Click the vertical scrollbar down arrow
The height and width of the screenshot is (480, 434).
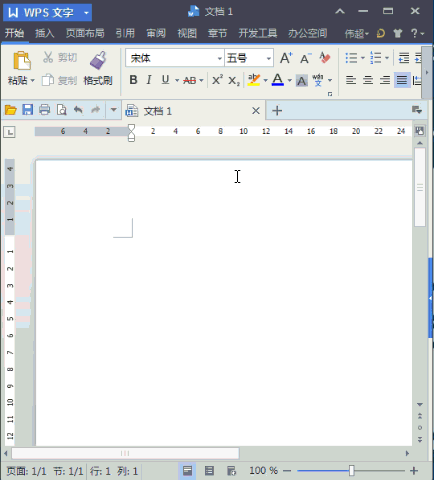point(420,404)
